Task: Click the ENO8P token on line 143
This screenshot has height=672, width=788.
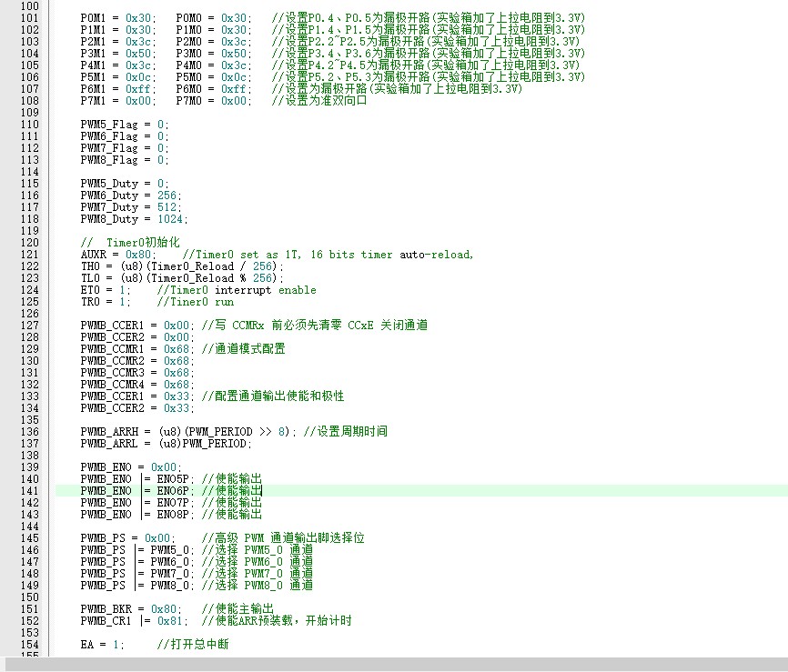Action: (172, 515)
